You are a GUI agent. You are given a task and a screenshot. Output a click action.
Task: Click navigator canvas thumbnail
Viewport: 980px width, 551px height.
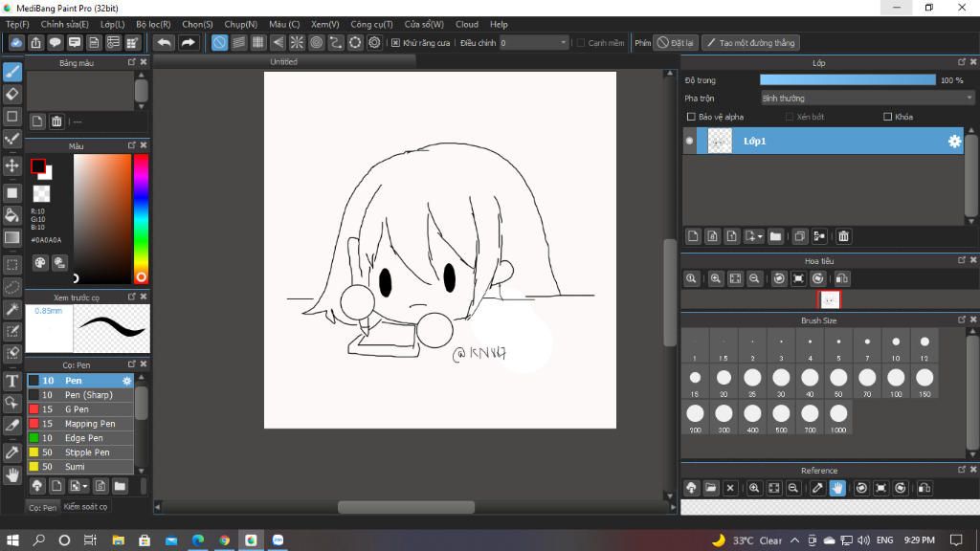pyautogui.click(x=830, y=299)
